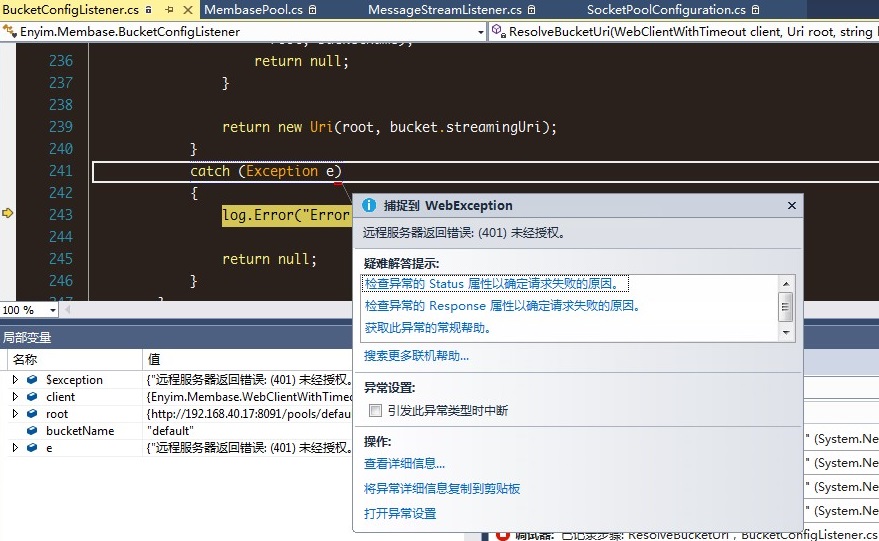Click the 局部变量 panel title

[x=27, y=337]
